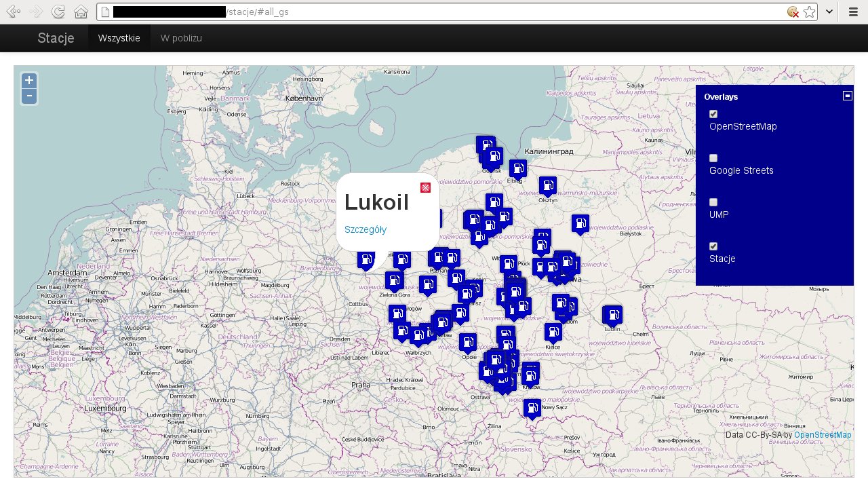This screenshot has height=492, width=868.
Task: Go back using browser back arrow
Action: point(13,12)
